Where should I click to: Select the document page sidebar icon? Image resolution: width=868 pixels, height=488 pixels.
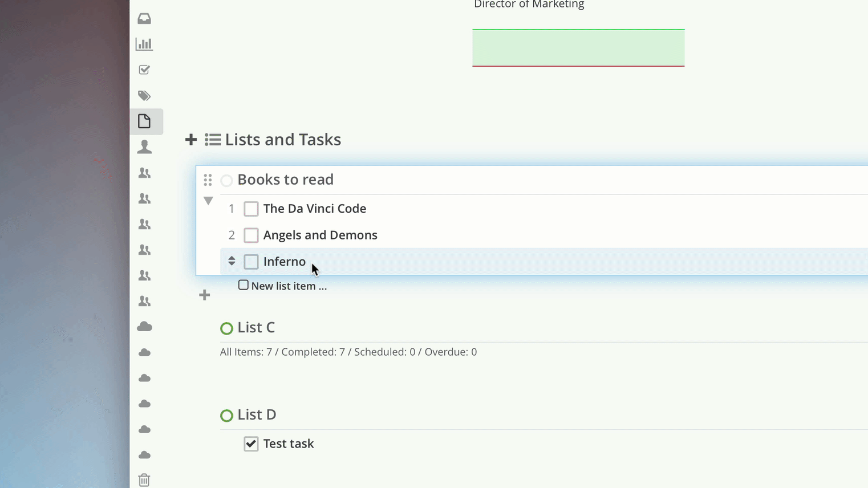144,121
